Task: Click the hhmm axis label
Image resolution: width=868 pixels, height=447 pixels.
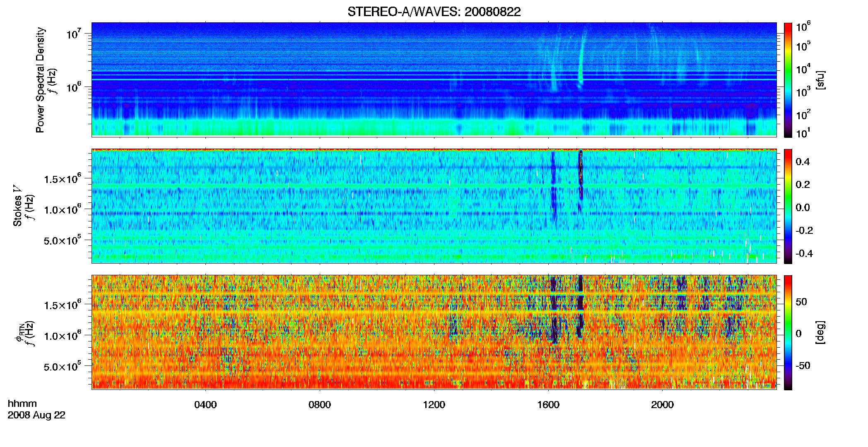Action: [22, 404]
